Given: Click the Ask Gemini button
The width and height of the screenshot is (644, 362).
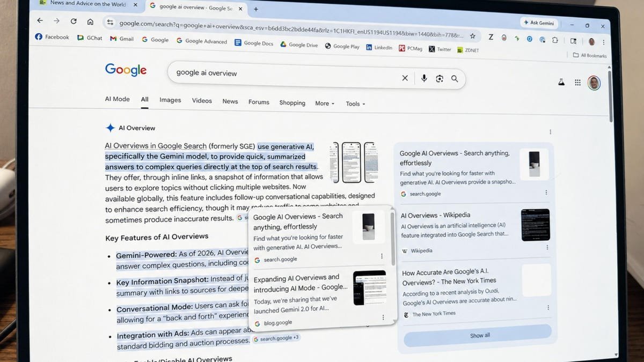Looking at the screenshot, I should 539,23.
